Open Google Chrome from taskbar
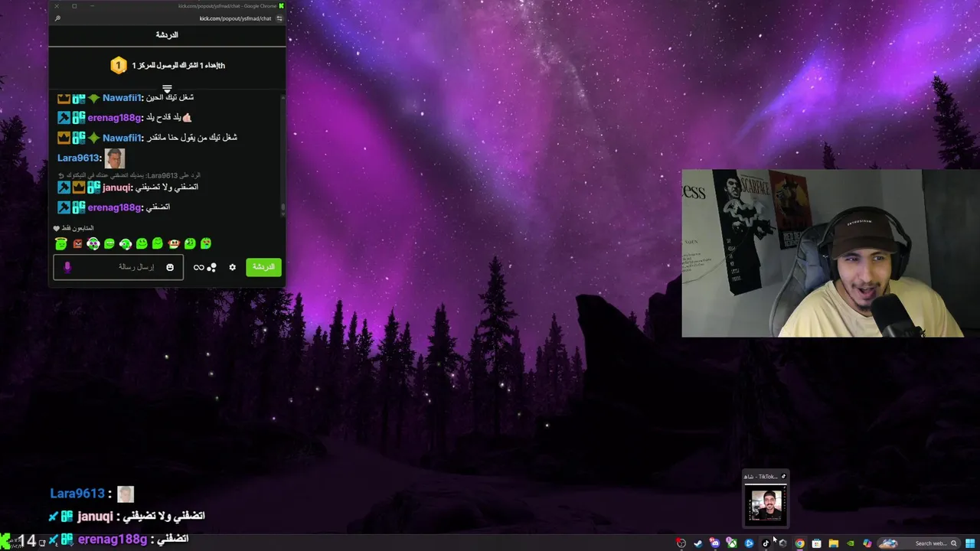Viewport: 980px width, 551px height. tap(799, 543)
